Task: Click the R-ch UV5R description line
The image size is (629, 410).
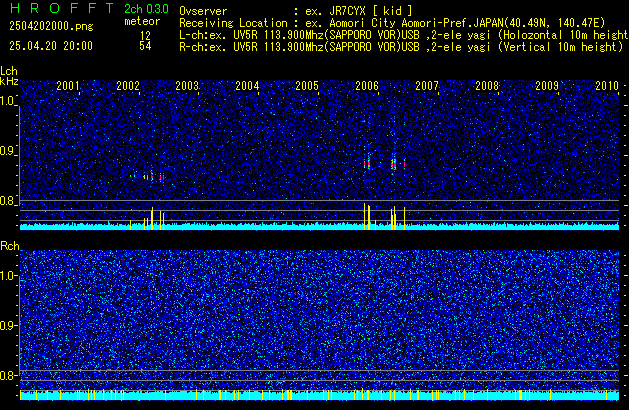Action: [401, 47]
